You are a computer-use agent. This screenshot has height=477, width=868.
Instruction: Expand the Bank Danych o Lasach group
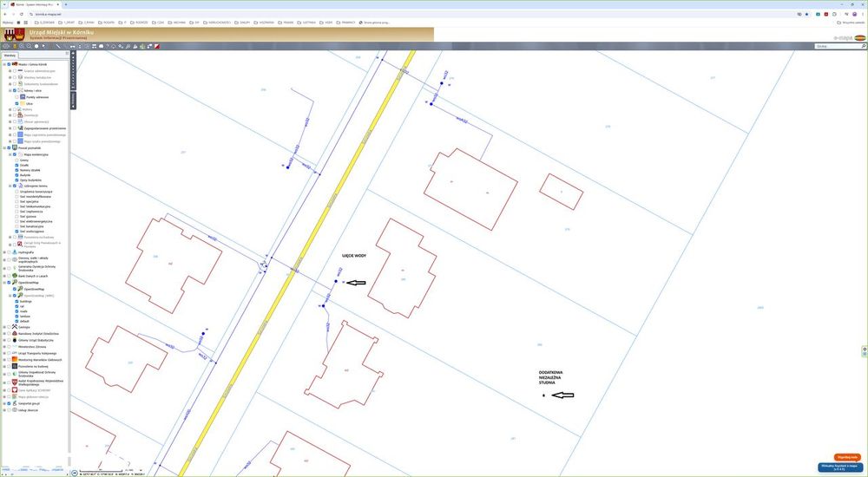tap(3, 275)
